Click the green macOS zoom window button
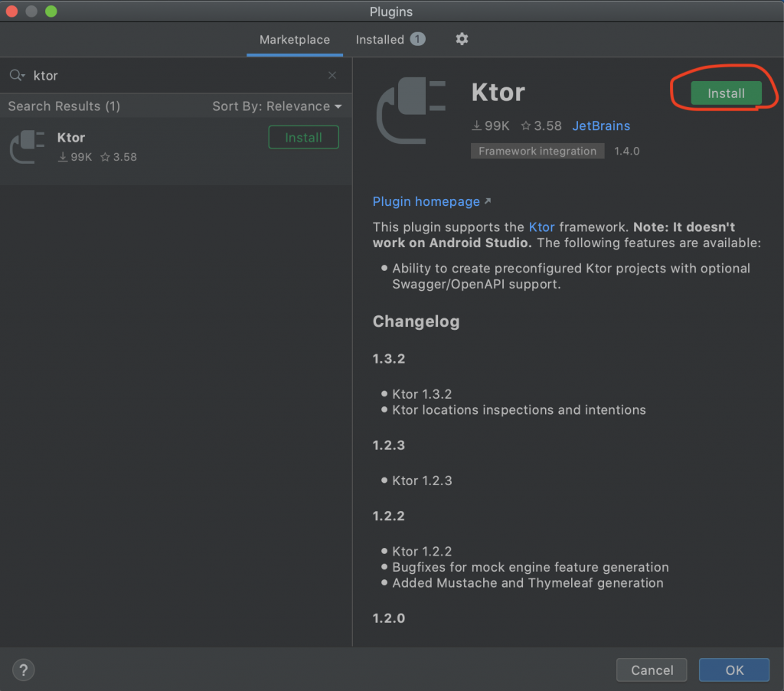This screenshot has height=691, width=784. coord(51,11)
